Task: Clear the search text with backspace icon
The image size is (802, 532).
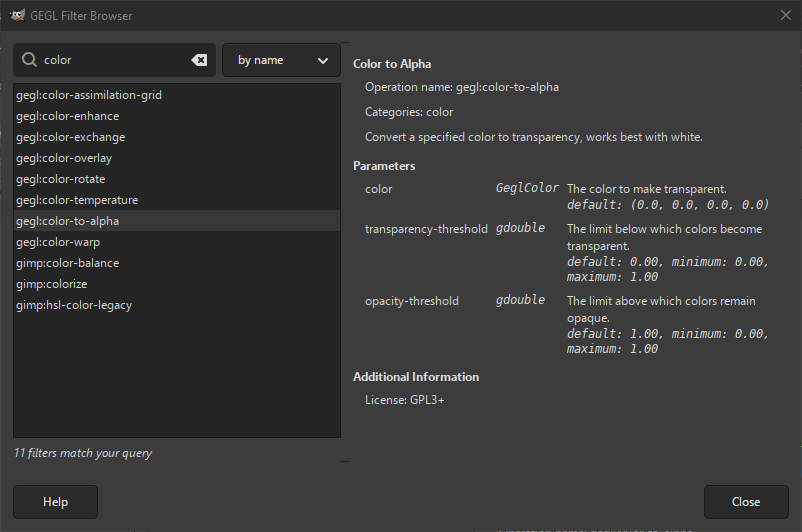Action: pyautogui.click(x=199, y=60)
